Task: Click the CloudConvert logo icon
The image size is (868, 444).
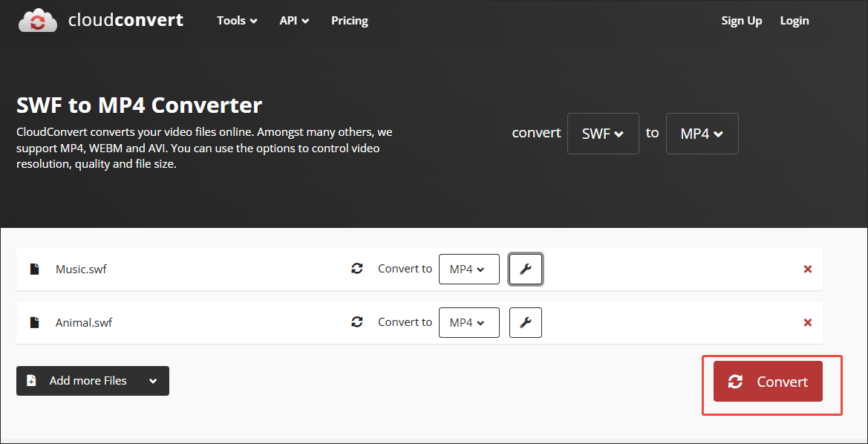Action: [x=37, y=20]
